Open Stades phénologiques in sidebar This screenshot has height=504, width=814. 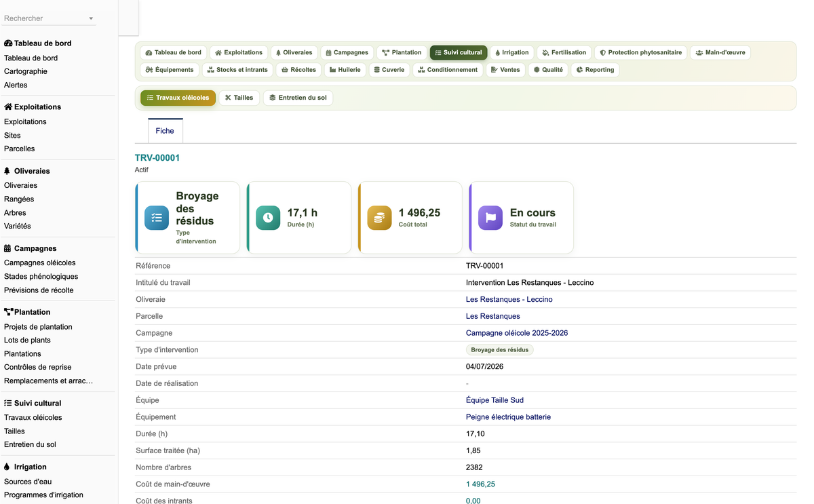41,276
